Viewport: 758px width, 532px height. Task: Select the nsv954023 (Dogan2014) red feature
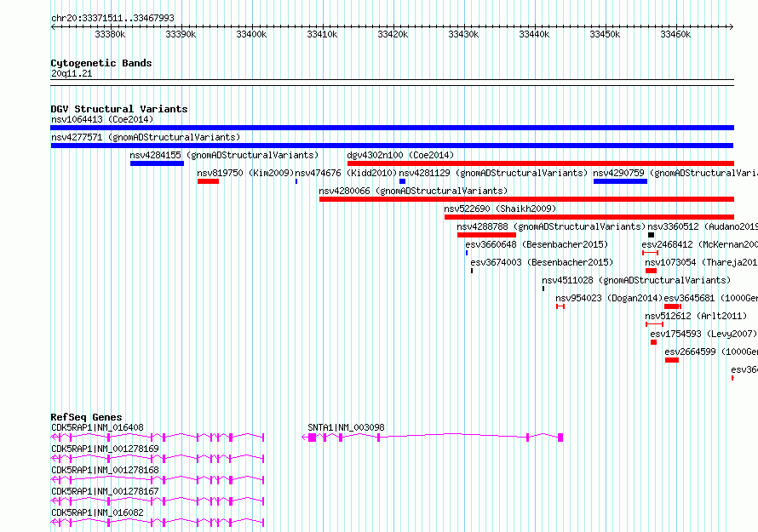click(560, 306)
